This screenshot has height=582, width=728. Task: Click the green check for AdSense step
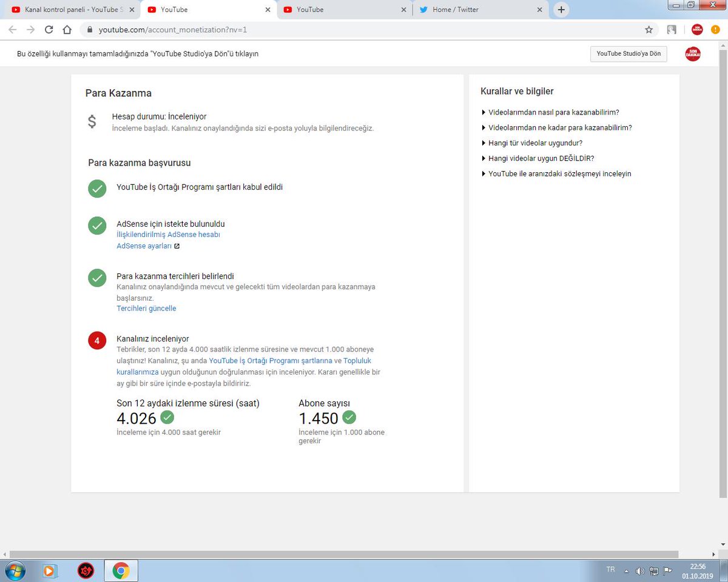97,226
